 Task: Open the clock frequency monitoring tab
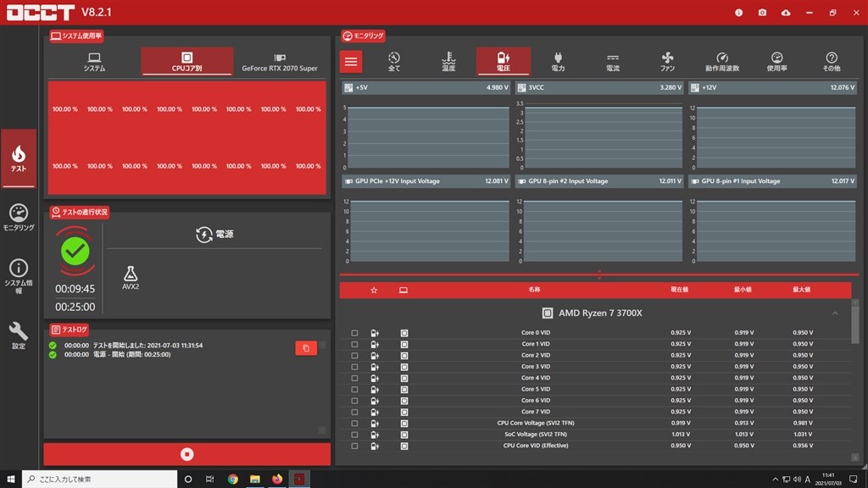(722, 61)
